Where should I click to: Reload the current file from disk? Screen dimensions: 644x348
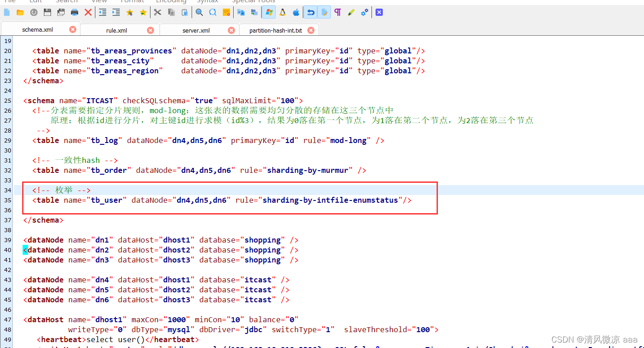[x=34, y=13]
